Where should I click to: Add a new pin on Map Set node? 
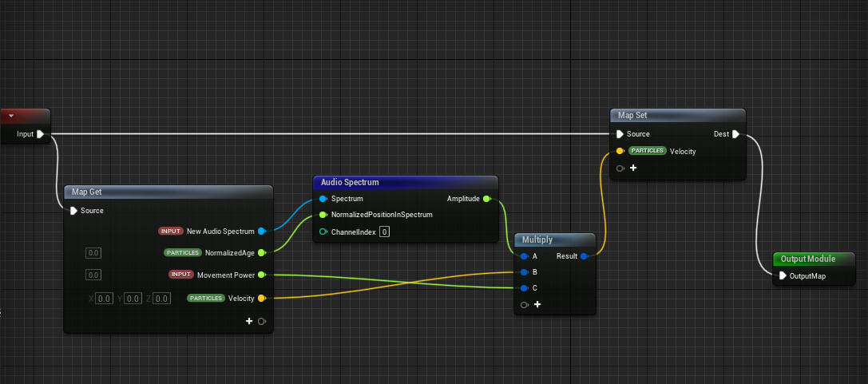click(633, 168)
